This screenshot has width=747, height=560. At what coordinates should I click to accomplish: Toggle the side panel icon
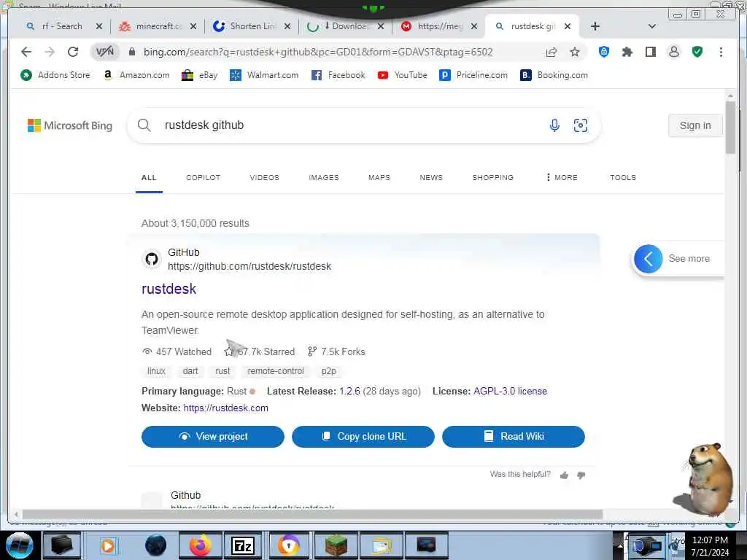[x=651, y=52]
